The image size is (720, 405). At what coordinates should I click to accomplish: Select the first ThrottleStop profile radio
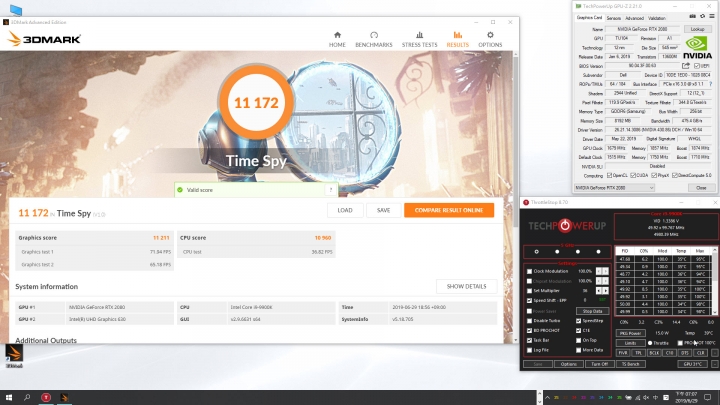click(x=536, y=252)
